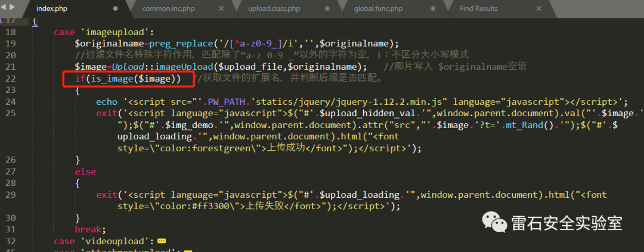Screen dimensions: 644x252
Task: Click line number 20 in the gutter
Action: (x=11, y=55)
